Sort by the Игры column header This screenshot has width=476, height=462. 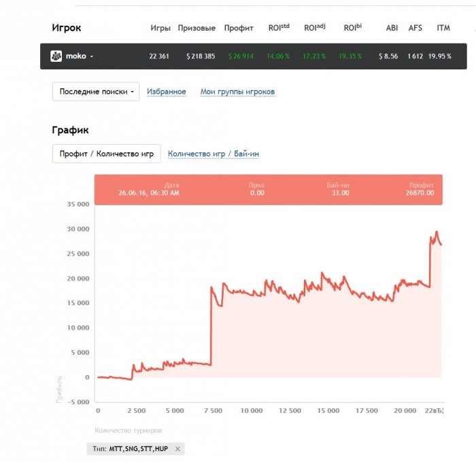point(160,28)
